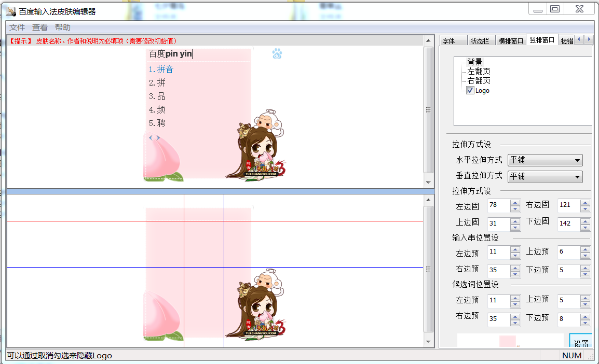
Task: Open the 帮助 menu
Action: coord(63,27)
